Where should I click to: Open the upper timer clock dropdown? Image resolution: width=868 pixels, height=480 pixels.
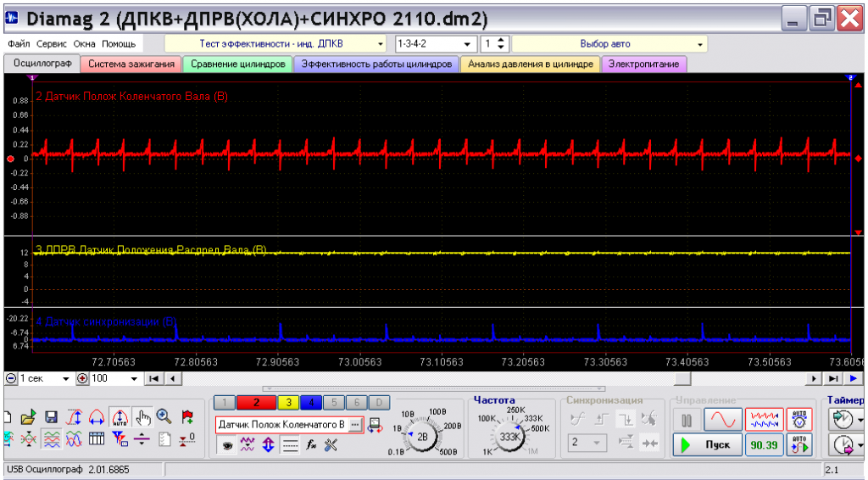click(860, 420)
